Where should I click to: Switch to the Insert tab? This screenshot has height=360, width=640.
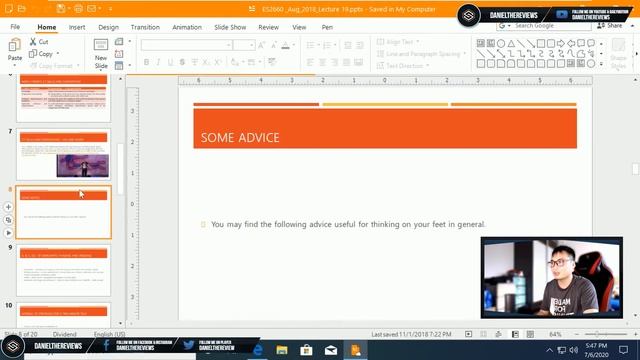[x=77, y=27]
